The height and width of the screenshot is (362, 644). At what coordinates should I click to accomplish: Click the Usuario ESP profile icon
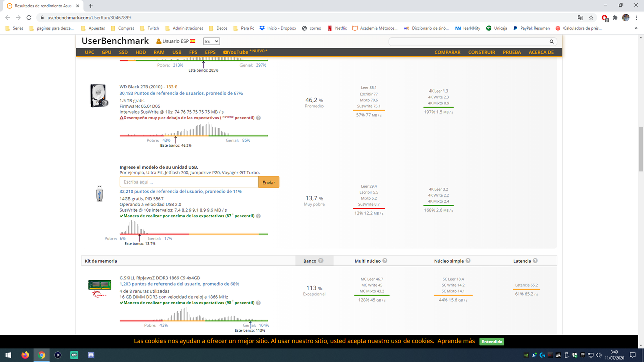pyautogui.click(x=159, y=41)
